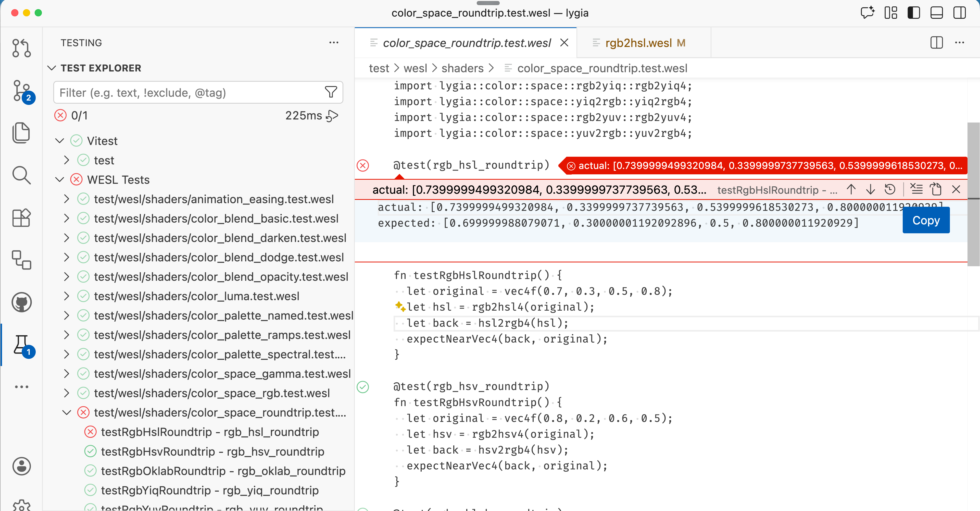Click shaders in the breadcrumb path
Image resolution: width=980 pixels, height=511 pixels.
click(462, 68)
